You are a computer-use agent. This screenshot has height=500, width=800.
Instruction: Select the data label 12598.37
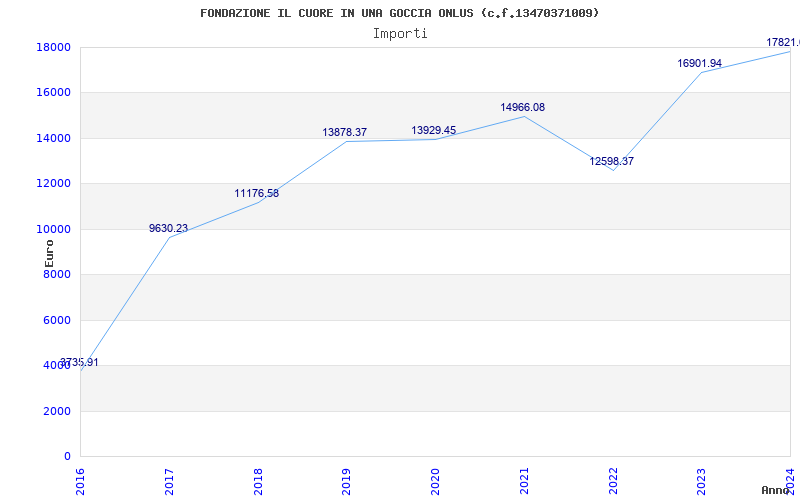pyautogui.click(x=612, y=161)
